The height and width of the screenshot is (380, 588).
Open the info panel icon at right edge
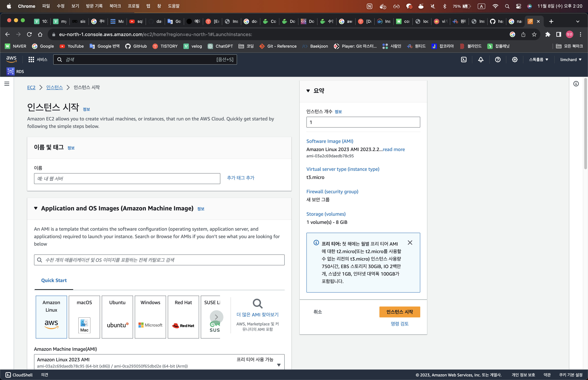(x=576, y=84)
